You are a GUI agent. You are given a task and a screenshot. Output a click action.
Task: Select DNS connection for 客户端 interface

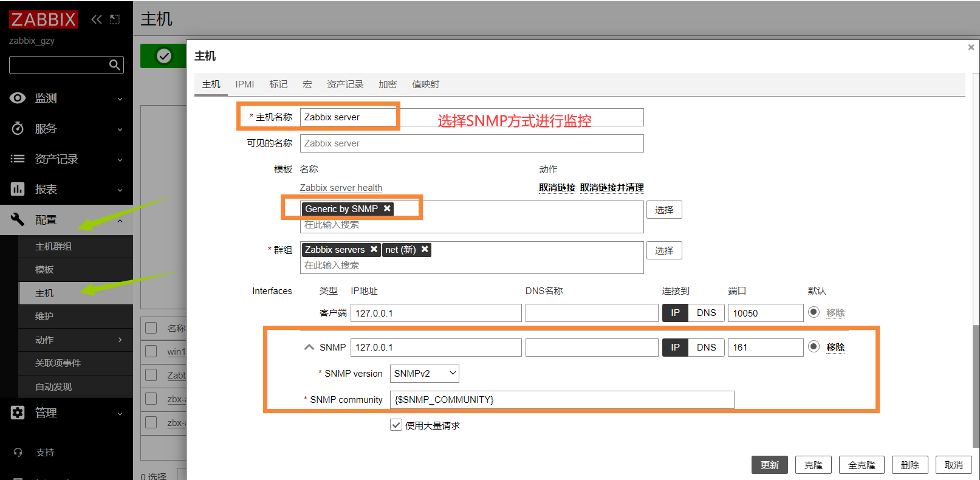pos(706,313)
